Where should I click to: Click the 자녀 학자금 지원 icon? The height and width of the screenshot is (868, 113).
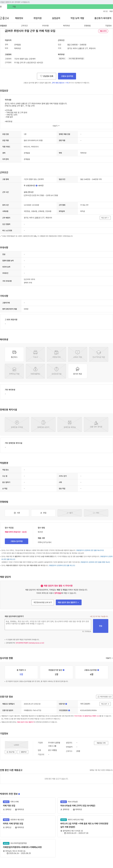tap(99, 354)
